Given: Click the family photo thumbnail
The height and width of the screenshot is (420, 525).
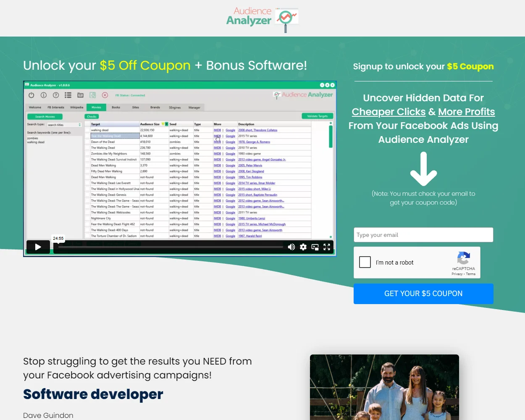Looking at the screenshot, I should coord(384,387).
